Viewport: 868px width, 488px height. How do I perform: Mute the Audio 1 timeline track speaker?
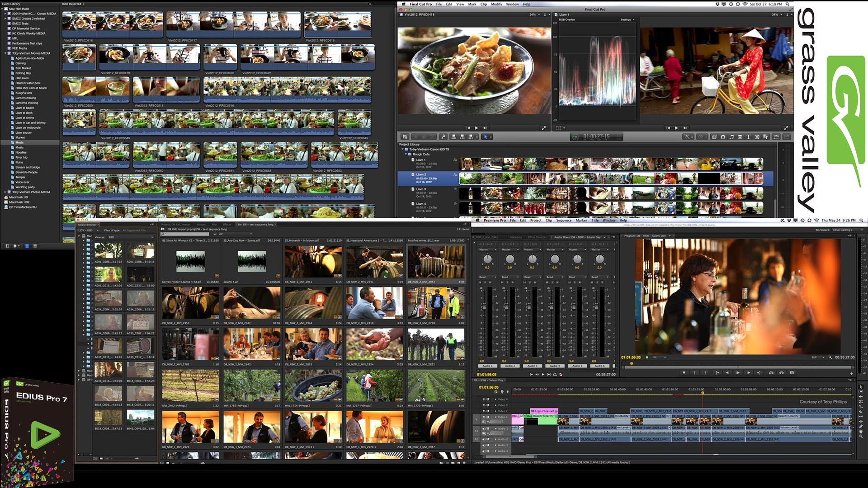[484, 428]
